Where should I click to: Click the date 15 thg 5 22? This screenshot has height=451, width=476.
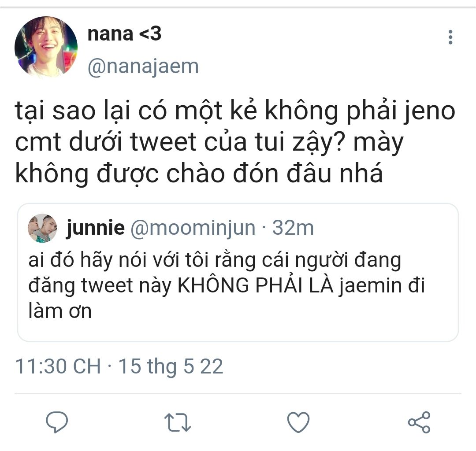pos(171,366)
